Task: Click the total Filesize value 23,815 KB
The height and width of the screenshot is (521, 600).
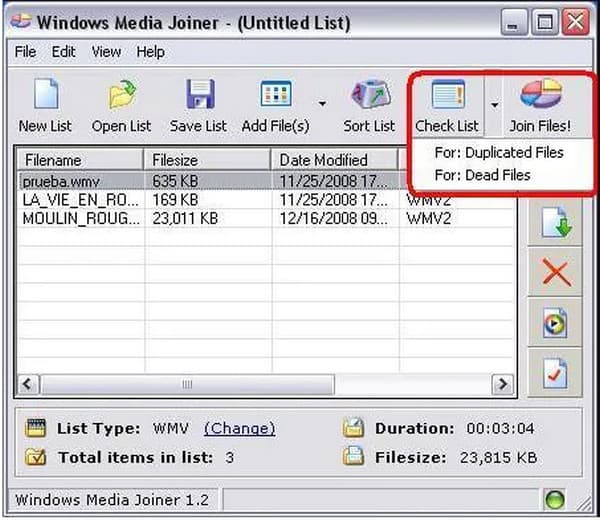Action: pyautogui.click(x=499, y=457)
